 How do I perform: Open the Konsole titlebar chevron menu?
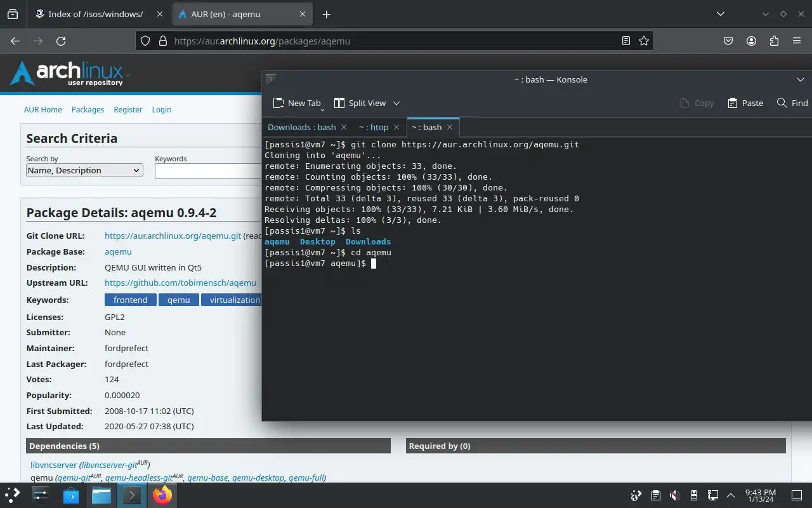pos(801,79)
